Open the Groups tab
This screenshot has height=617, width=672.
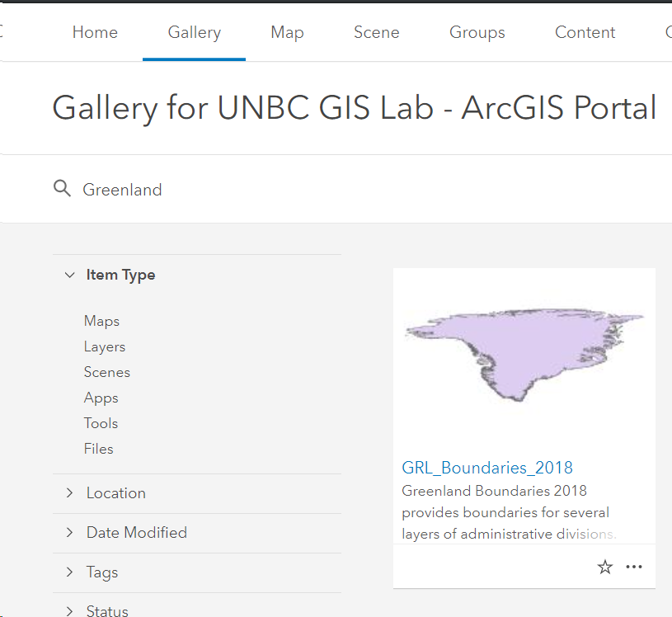pos(477,32)
